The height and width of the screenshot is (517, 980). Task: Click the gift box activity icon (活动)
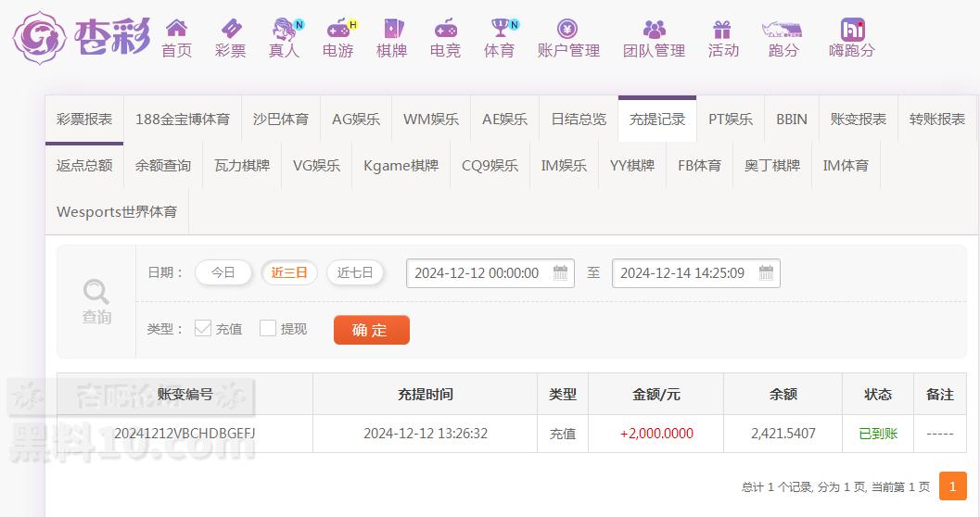pyautogui.click(x=722, y=30)
